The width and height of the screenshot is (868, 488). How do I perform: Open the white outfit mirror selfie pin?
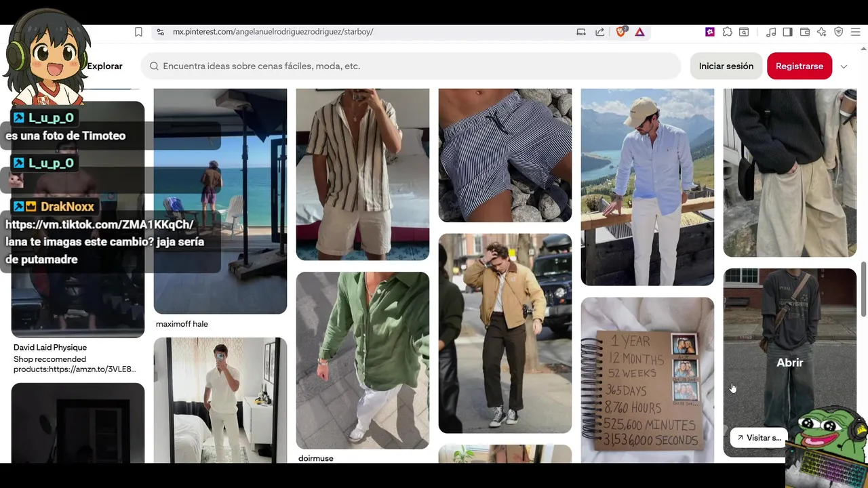point(220,400)
